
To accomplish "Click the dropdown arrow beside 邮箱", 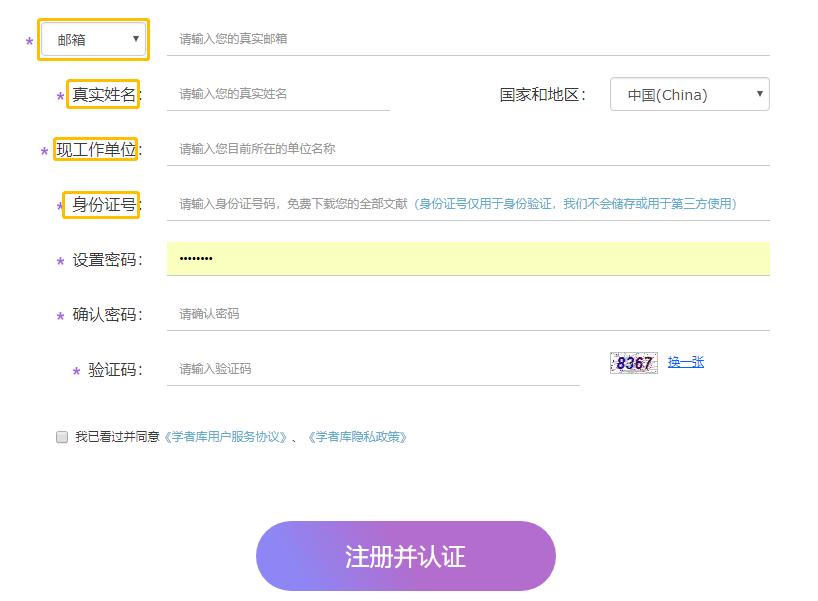I will [138, 38].
